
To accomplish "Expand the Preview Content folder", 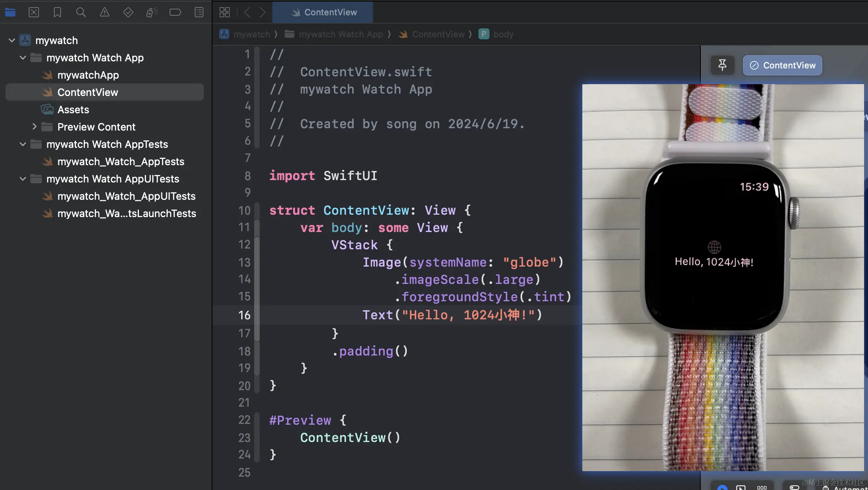I will [34, 127].
